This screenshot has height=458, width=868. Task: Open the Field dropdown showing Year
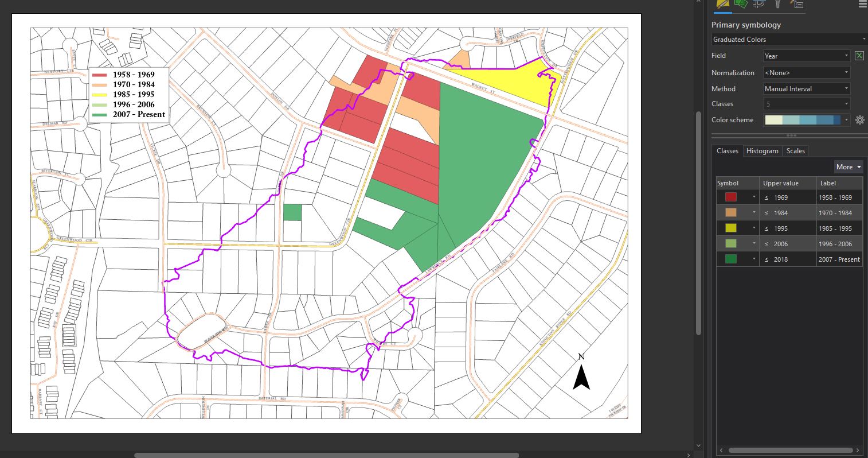[x=806, y=56]
